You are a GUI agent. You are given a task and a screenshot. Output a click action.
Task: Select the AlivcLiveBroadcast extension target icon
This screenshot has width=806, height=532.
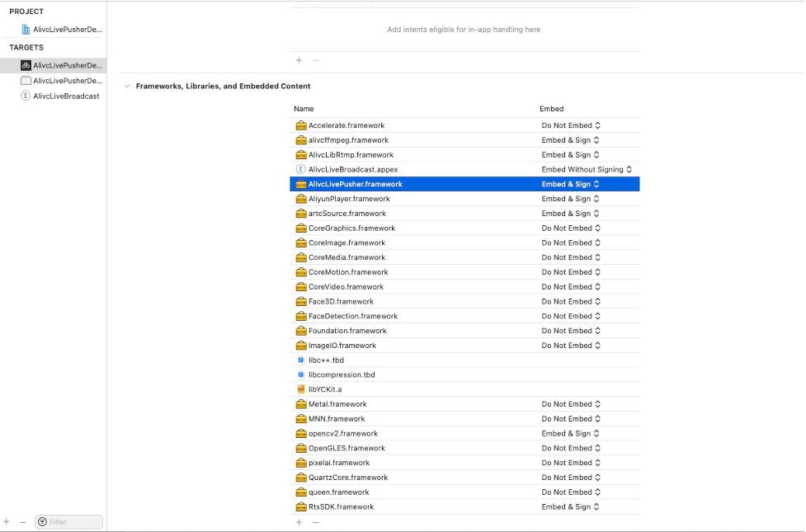coord(26,97)
